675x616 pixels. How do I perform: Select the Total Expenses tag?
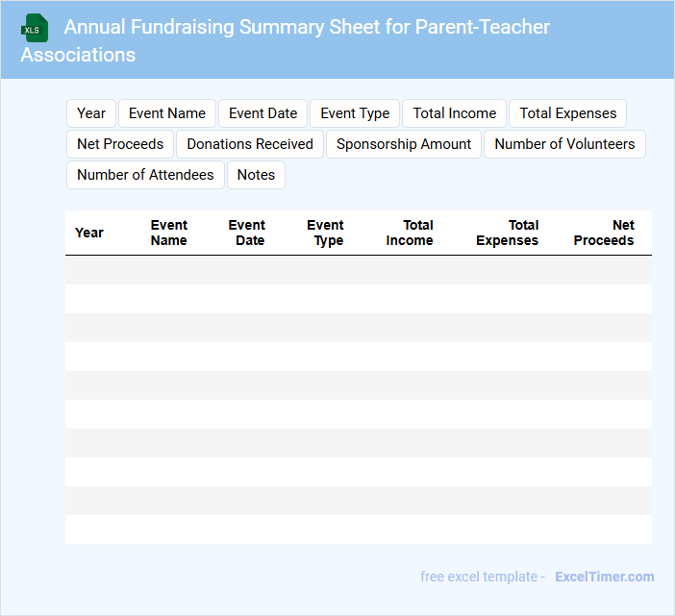pos(568,113)
